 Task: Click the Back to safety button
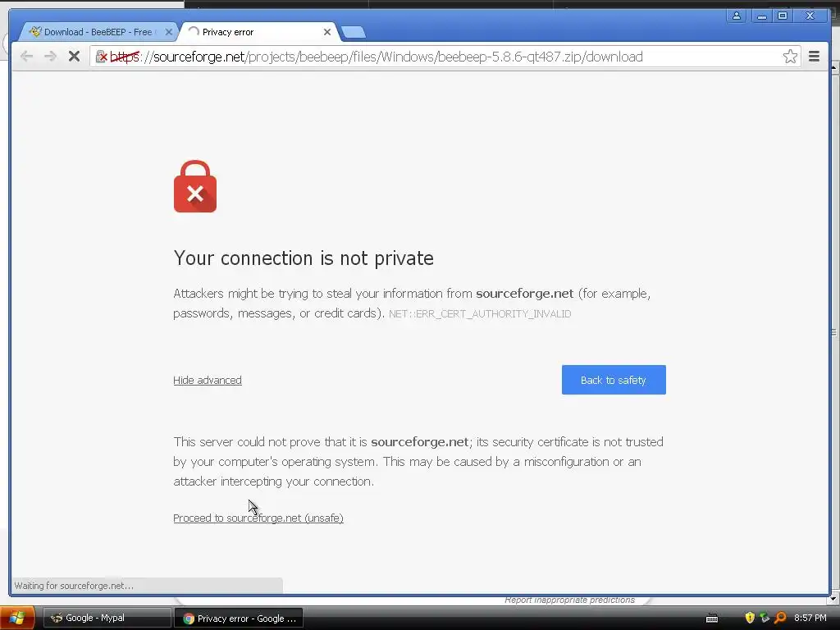614,380
